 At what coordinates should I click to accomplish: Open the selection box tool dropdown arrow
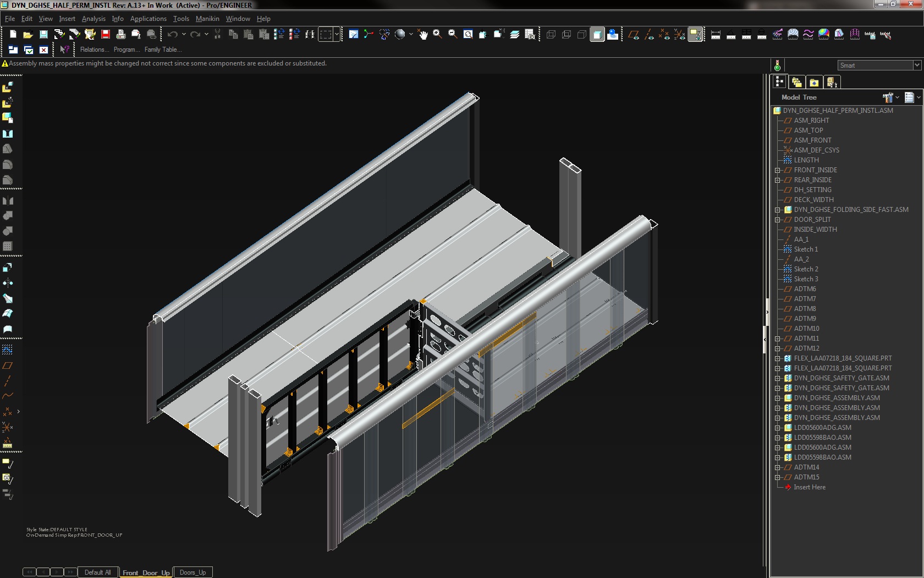(x=337, y=34)
